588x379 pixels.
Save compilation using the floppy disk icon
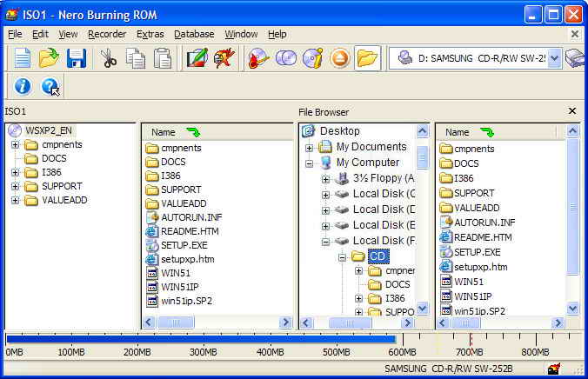pyautogui.click(x=77, y=58)
